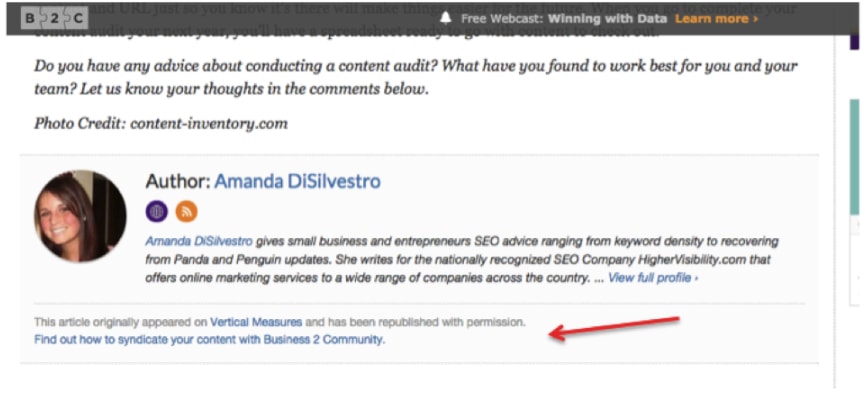Click the Photo Credit content-inventory.com text
The width and height of the screenshot is (865, 403).
coord(161,123)
